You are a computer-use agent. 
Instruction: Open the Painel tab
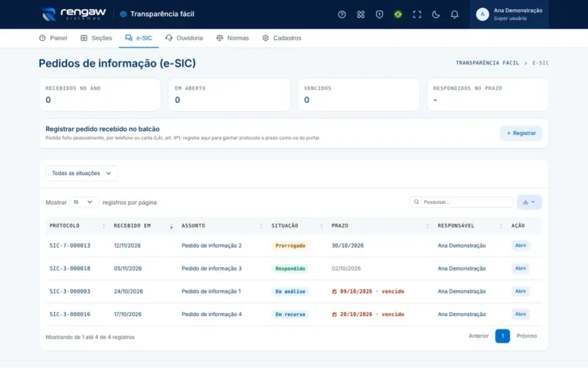click(54, 38)
